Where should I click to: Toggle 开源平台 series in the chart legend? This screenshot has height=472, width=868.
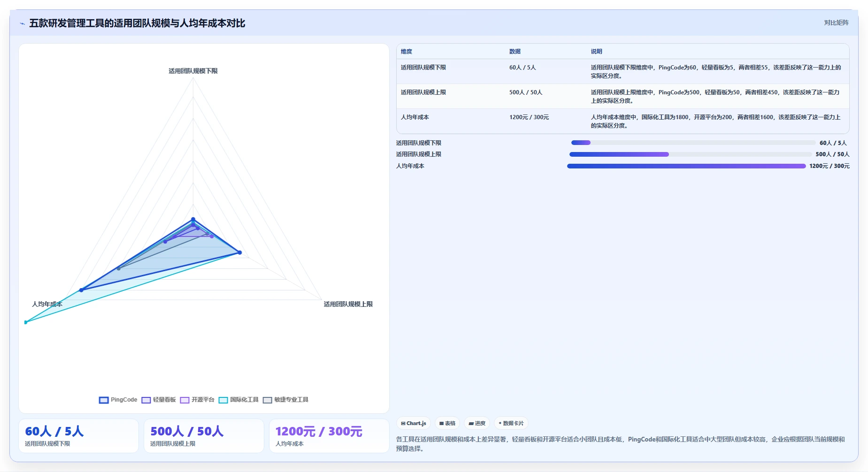pos(197,400)
